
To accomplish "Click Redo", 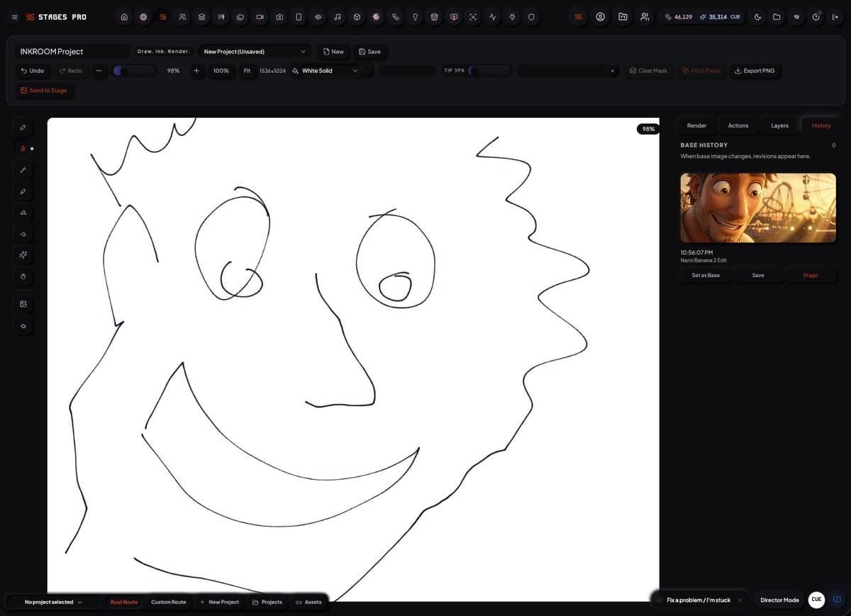I will click(71, 71).
